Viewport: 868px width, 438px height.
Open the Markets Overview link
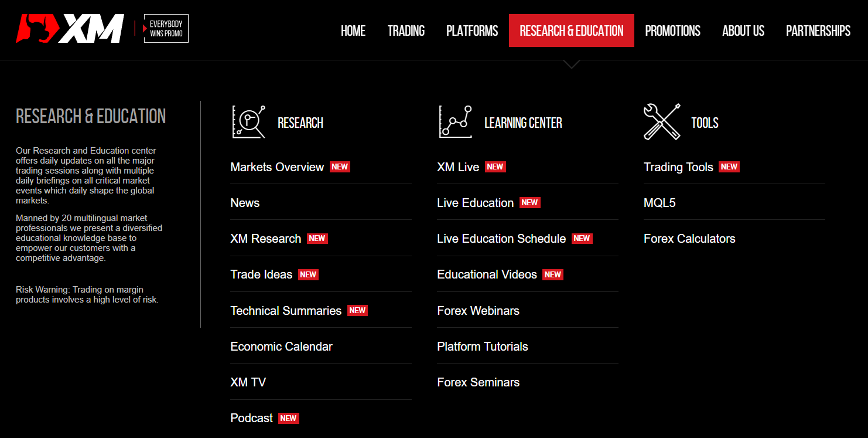[x=277, y=167]
